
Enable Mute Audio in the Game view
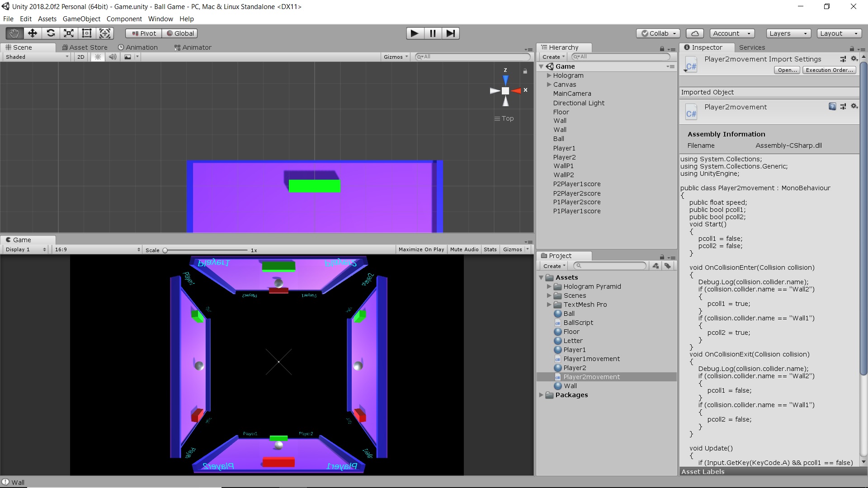click(464, 249)
